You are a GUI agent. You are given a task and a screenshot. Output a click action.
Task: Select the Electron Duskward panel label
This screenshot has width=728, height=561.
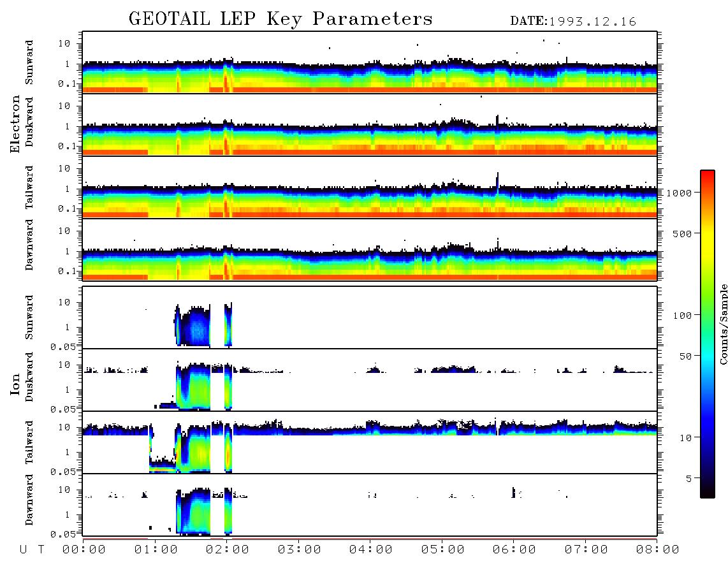click(29, 122)
